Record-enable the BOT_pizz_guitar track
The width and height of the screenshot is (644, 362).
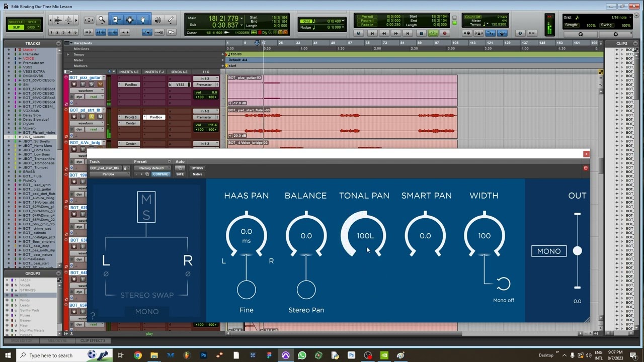74,84
